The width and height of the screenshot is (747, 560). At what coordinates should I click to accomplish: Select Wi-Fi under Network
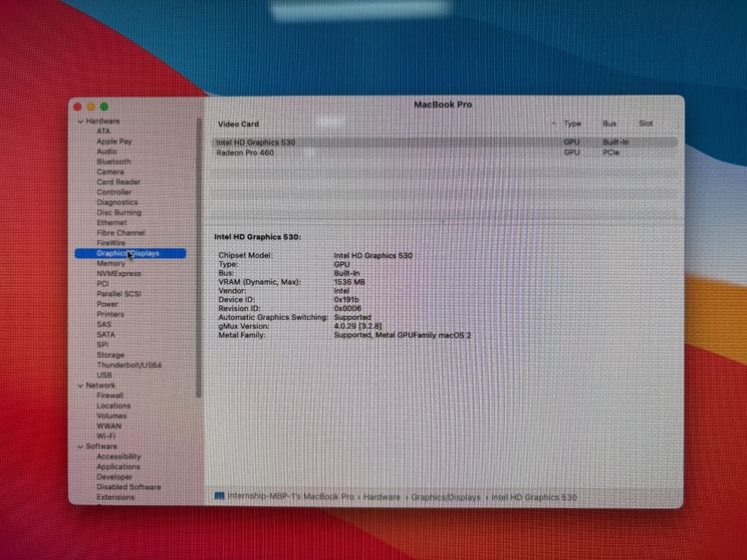[107, 436]
